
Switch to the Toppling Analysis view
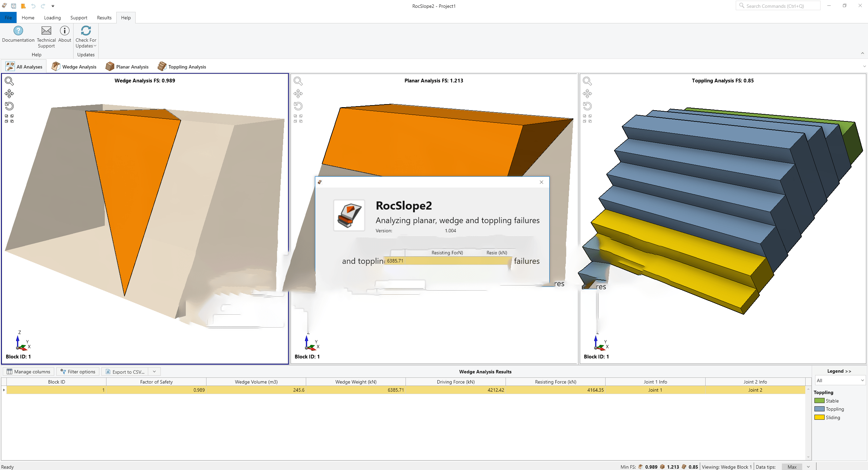182,67
